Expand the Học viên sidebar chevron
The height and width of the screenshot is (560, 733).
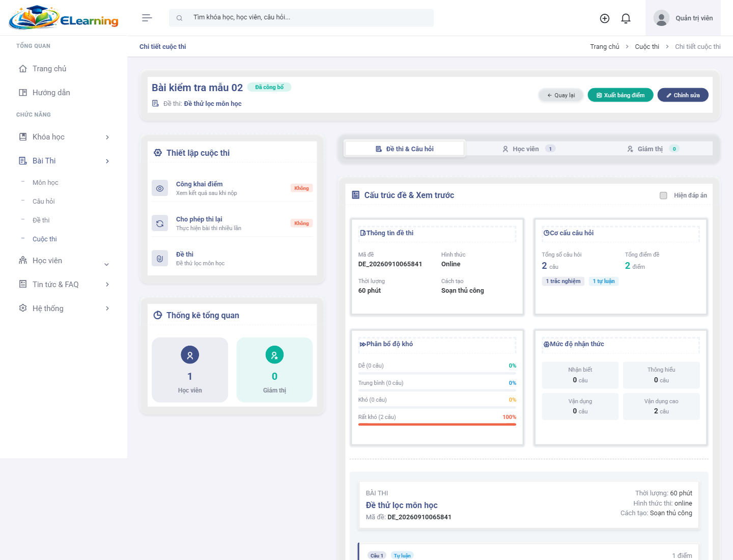pyautogui.click(x=107, y=264)
